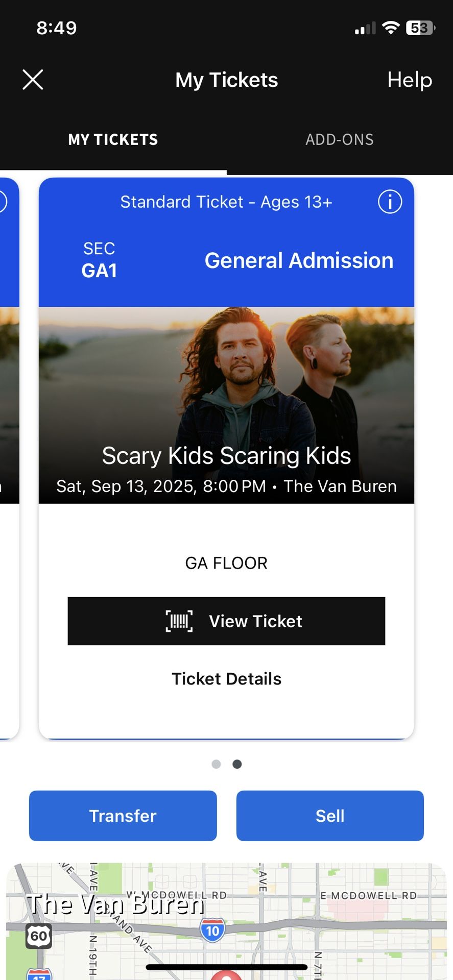
Task: Tap the US Route 60 shield icon
Action: [39, 936]
